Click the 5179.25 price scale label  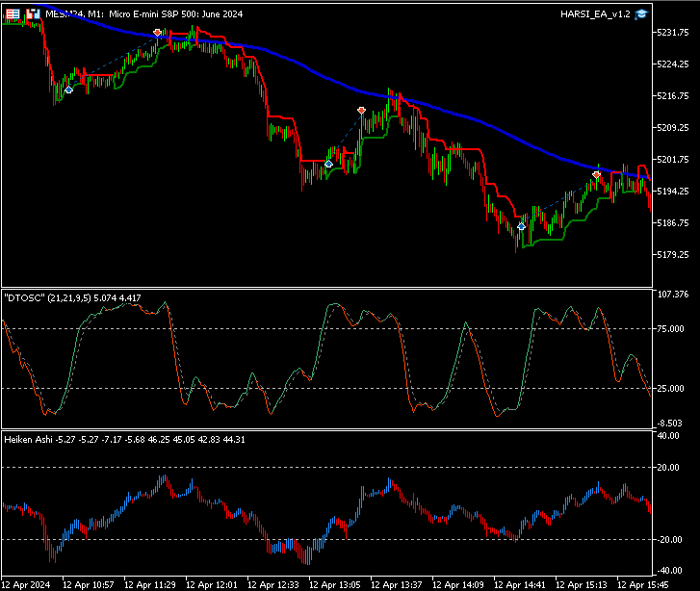click(673, 254)
